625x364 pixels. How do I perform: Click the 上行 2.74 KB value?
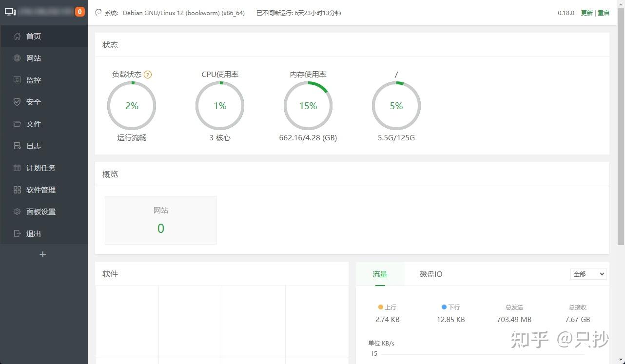tap(388, 320)
